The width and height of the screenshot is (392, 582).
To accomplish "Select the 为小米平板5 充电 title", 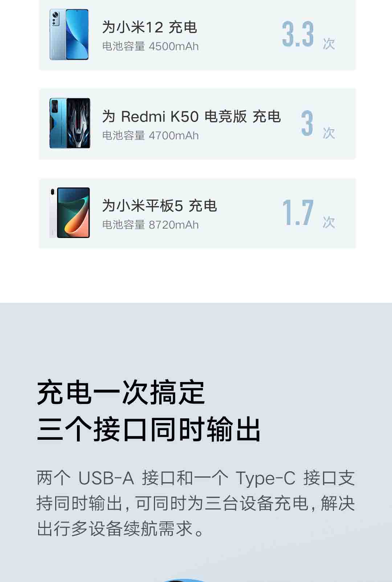I will pos(159,206).
